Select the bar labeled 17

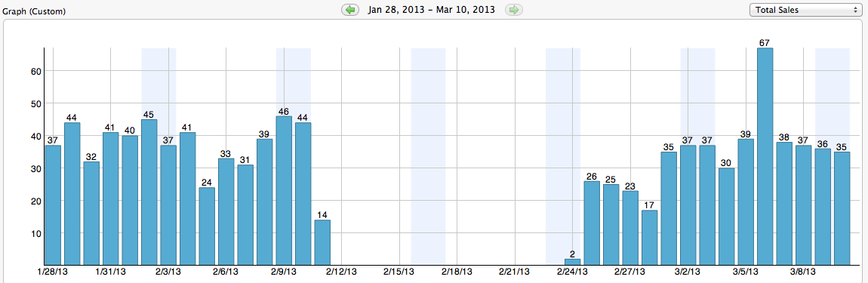650,238
